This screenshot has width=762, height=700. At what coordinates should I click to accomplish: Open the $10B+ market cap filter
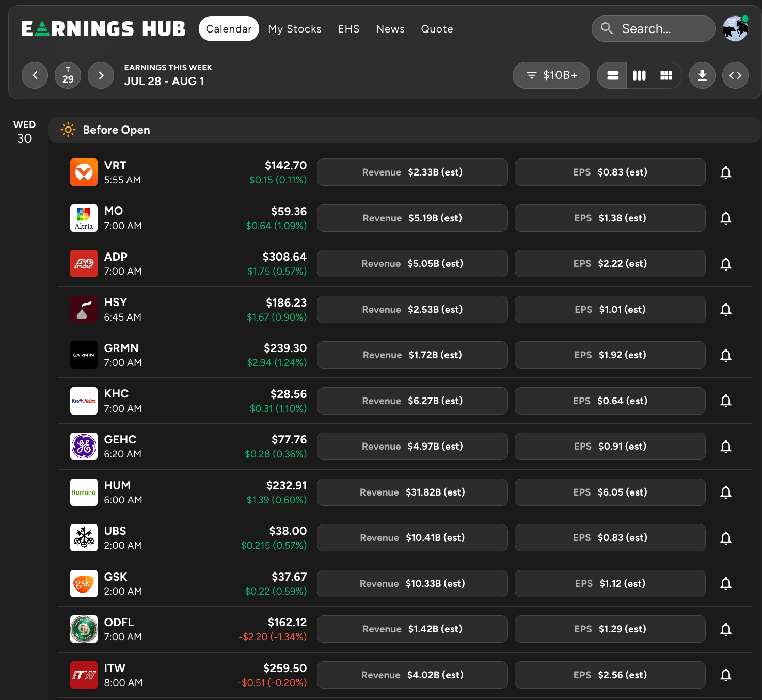click(x=551, y=75)
